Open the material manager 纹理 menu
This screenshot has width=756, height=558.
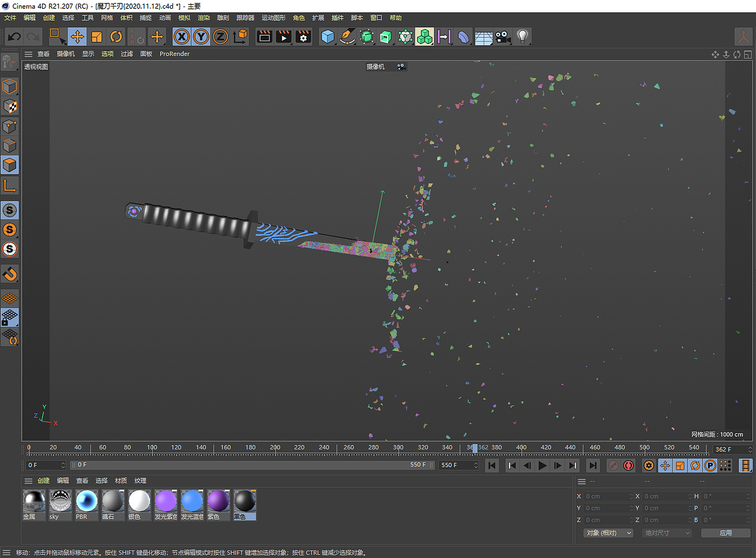tap(140, 481)
